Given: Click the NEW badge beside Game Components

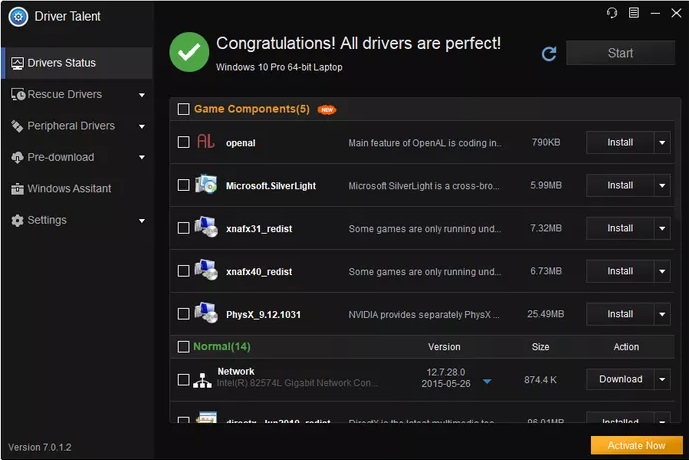Looking at the screenshot, I should tap(327, 109).
